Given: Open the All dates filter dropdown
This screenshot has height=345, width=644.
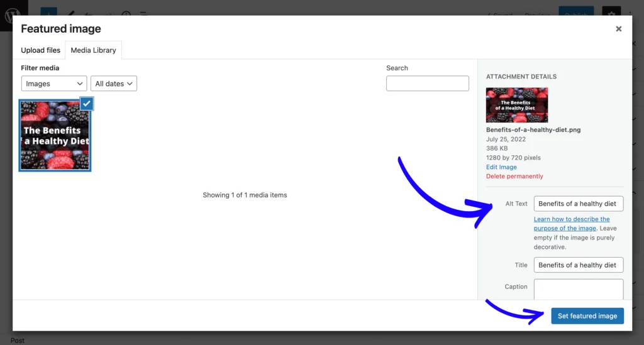Looking at the screenshot, I should [x=114, y=84].
